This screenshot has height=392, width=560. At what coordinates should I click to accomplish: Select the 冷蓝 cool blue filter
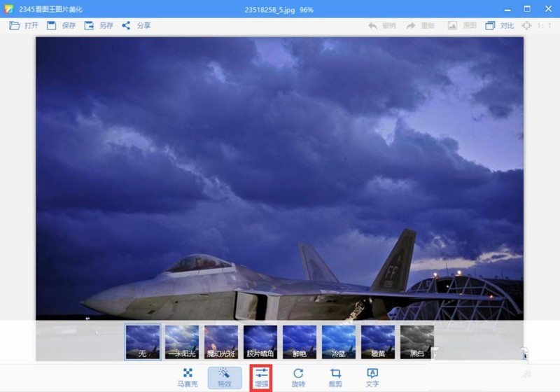[x=339, y=342]
